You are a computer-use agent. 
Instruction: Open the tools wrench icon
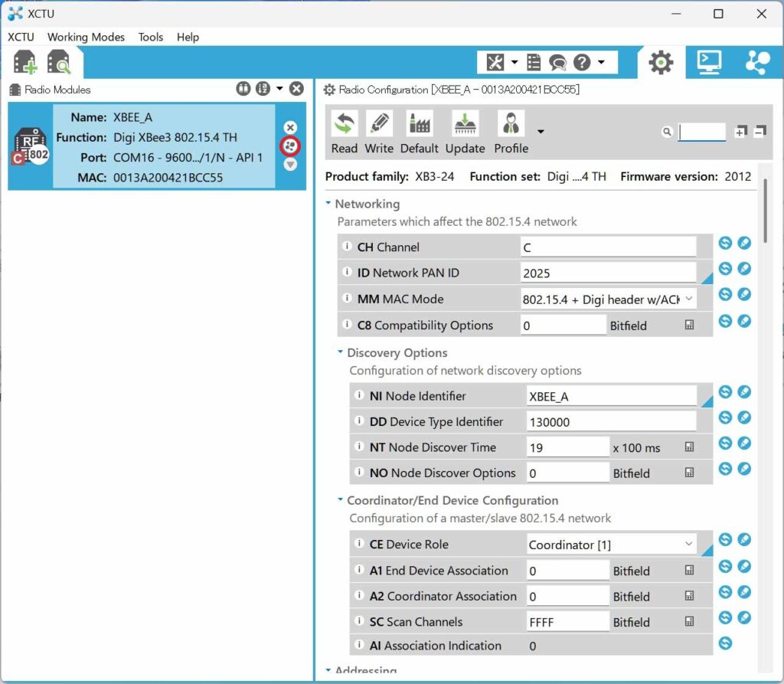click(x=495, y=63)
